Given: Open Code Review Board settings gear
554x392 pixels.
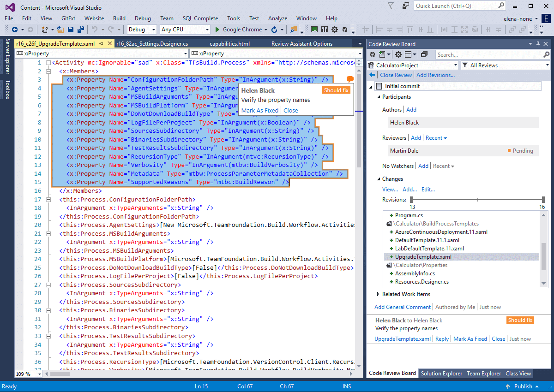Looking at the screenshot, I should [x=397, y=54].
